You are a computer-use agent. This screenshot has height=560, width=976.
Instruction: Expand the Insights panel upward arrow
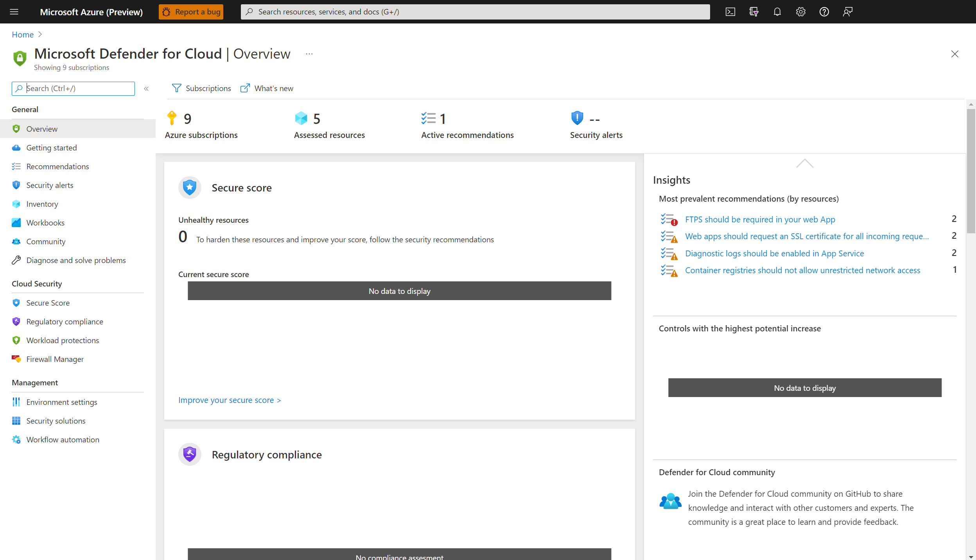point(804,163)
